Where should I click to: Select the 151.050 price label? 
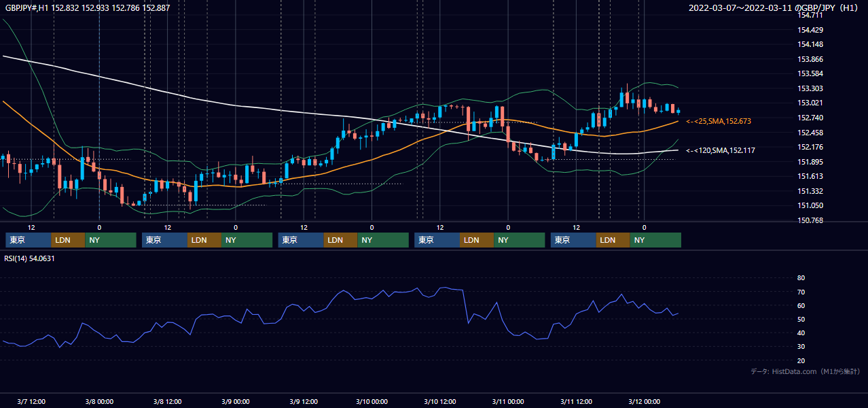pos(810,205)
